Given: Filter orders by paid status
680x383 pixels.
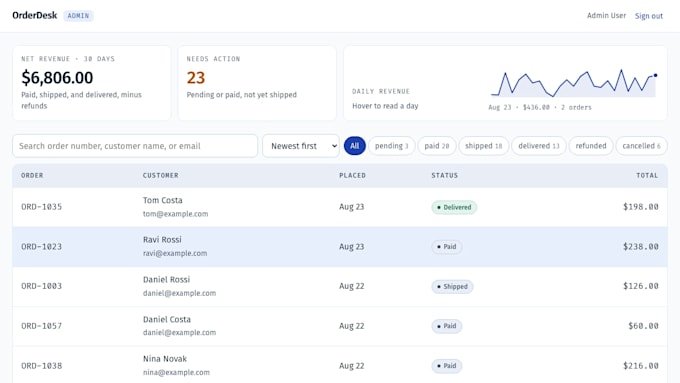Looking at the screenshot, I should [437, 146].
